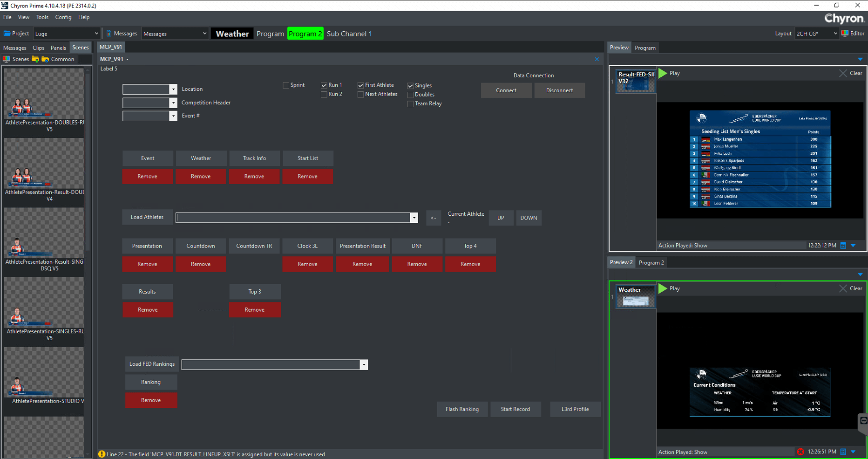Open the Layout dropdown showing 2CH CG
The width and height of the screenshot is (868, 459).
817,34
